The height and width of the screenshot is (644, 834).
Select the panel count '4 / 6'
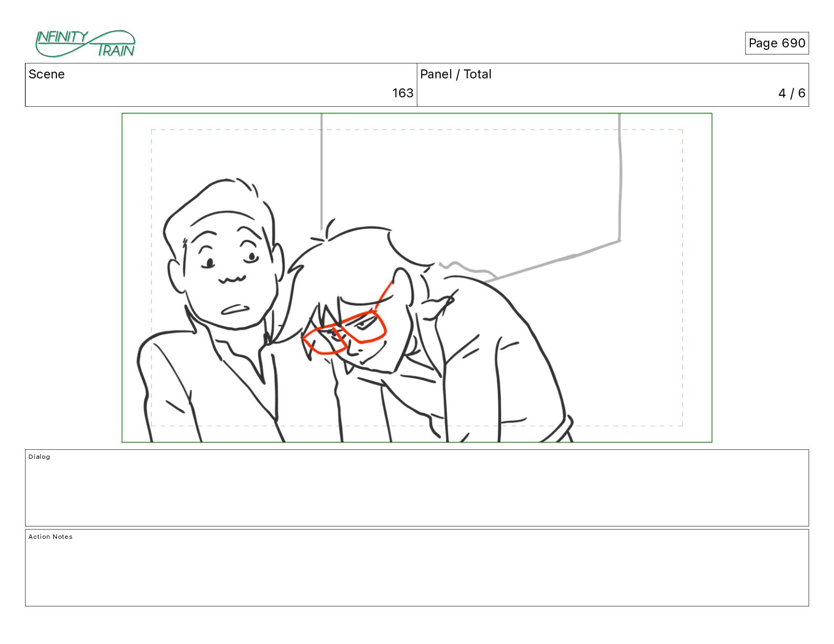(x=792, y=93)
